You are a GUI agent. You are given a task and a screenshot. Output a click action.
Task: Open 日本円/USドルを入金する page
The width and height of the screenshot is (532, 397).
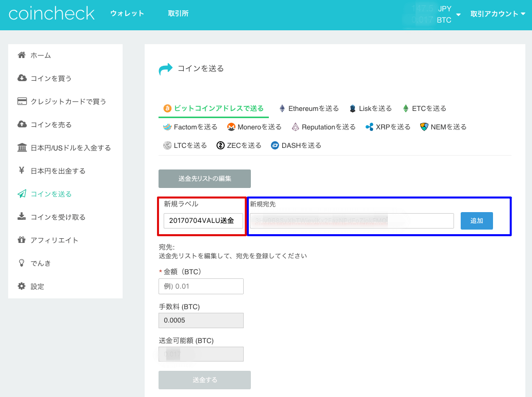[x=71, y=148]
